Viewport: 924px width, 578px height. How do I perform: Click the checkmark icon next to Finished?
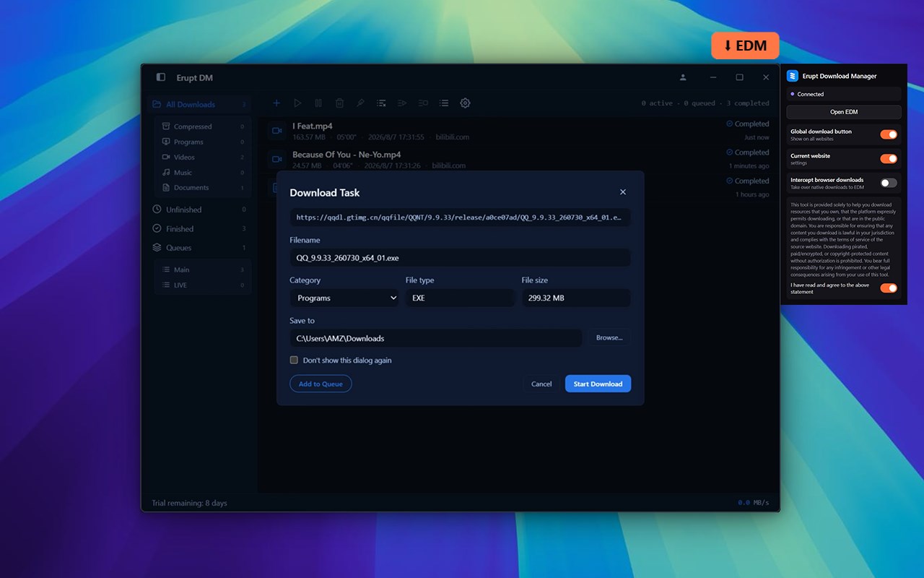[157, 228]
